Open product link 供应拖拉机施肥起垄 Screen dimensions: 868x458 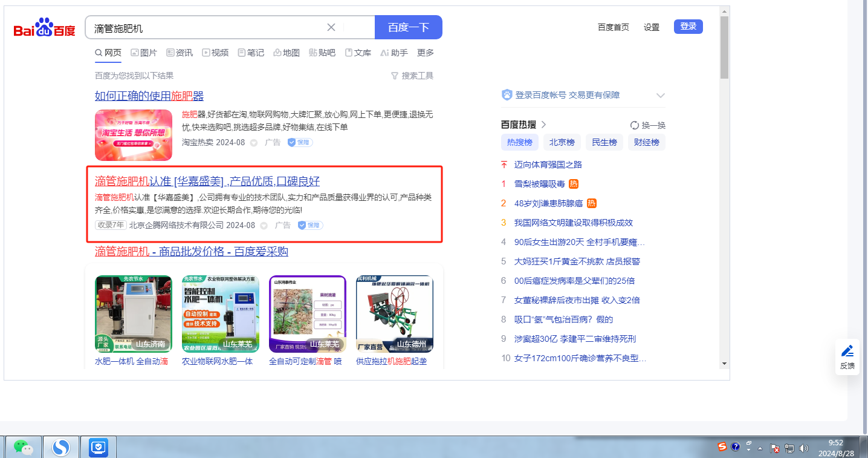click(392, 362)
